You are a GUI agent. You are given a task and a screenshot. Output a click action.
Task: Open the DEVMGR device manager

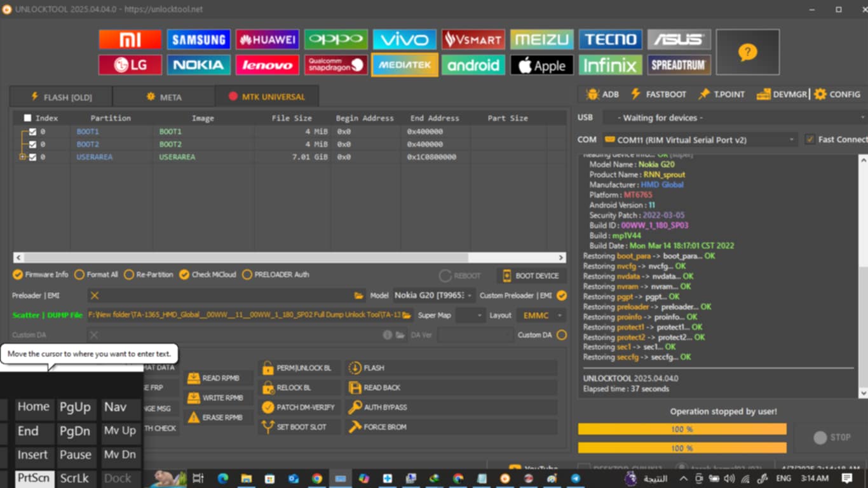(782, 94)
